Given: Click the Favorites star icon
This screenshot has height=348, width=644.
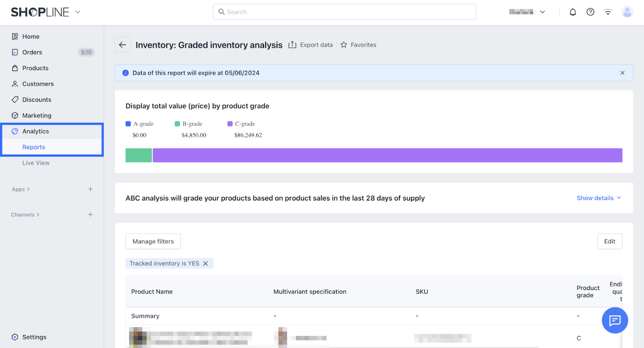Looking at the screenshot, I should tap(344, 45).
